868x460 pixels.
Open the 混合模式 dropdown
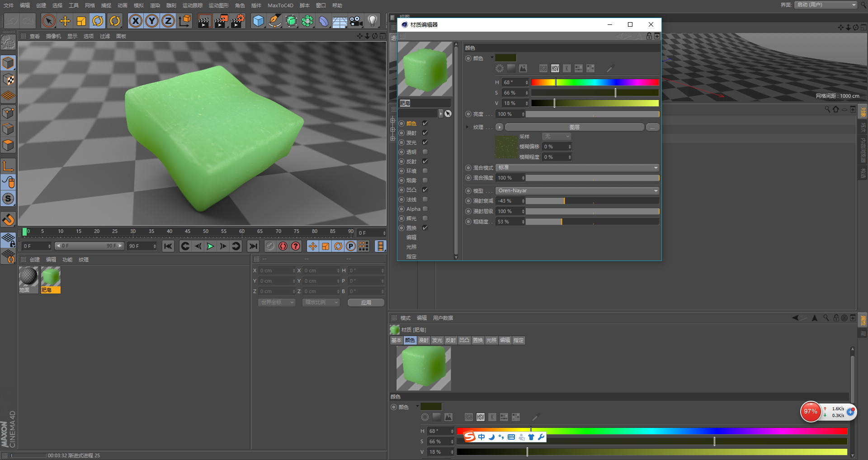pos(577,168)
